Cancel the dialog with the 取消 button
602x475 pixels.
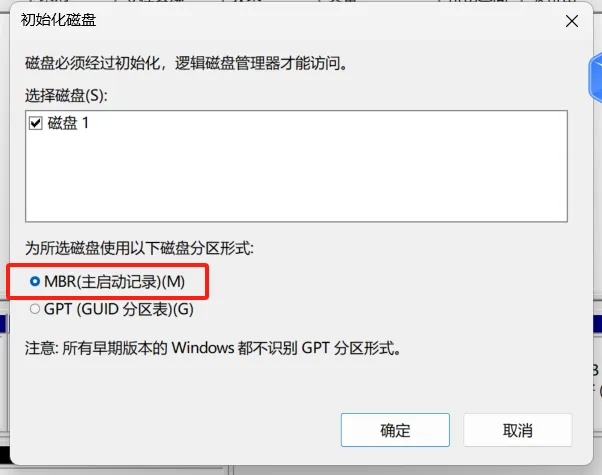coord(518,430)
